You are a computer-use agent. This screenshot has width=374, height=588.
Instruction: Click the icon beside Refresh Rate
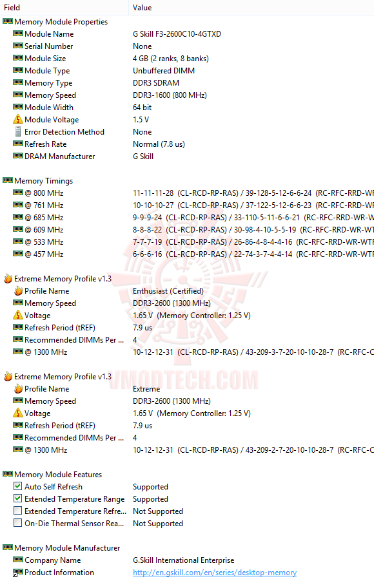click(18, 144)
